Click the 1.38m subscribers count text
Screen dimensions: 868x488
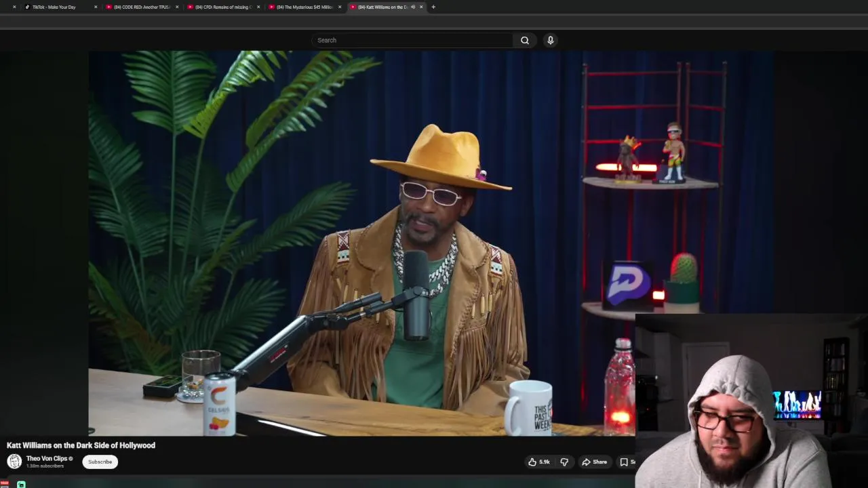[x=45, y=466]
